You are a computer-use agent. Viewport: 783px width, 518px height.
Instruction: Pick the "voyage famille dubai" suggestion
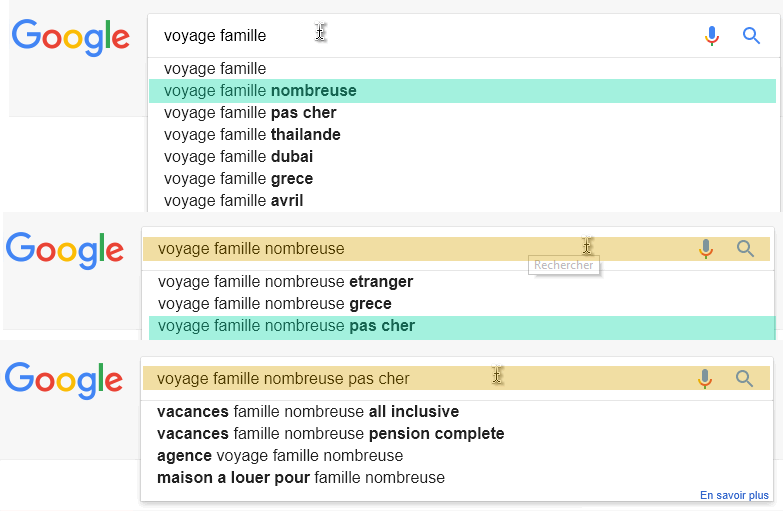coord(238,157)
